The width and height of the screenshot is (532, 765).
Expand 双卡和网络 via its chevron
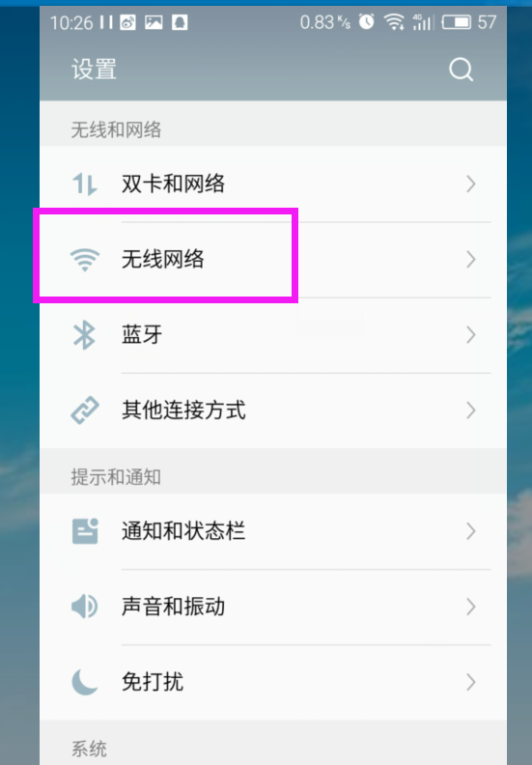[x=470, y=184]
